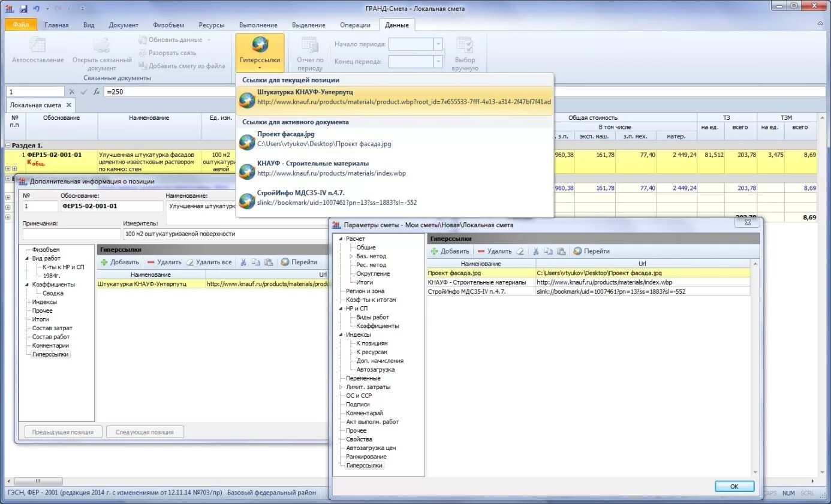Screen dimensions: 831x504
Task: Switch to the Выполнение ribbon tab
Action: click(258, 25)
